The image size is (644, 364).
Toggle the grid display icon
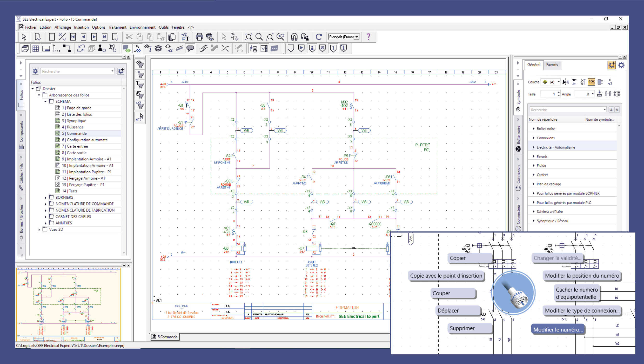point(36,48)
